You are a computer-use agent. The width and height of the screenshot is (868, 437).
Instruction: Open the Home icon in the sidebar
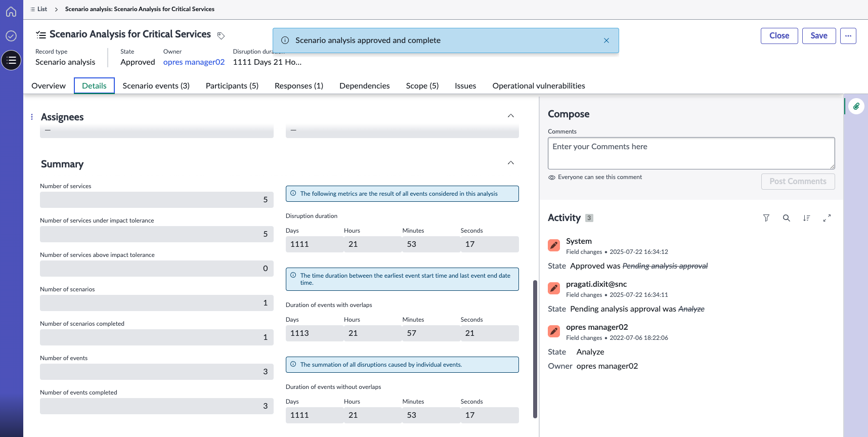click(11, 12)
